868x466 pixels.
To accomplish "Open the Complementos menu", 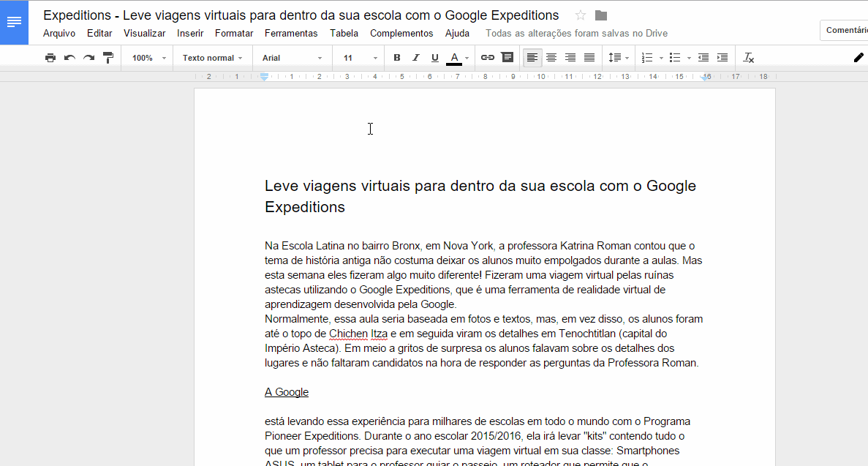I will coord(401,33).
